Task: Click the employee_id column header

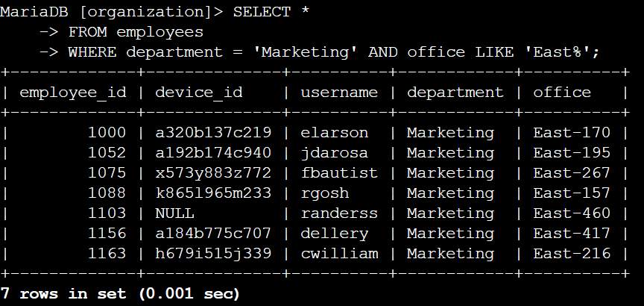Action: (72, 93)
